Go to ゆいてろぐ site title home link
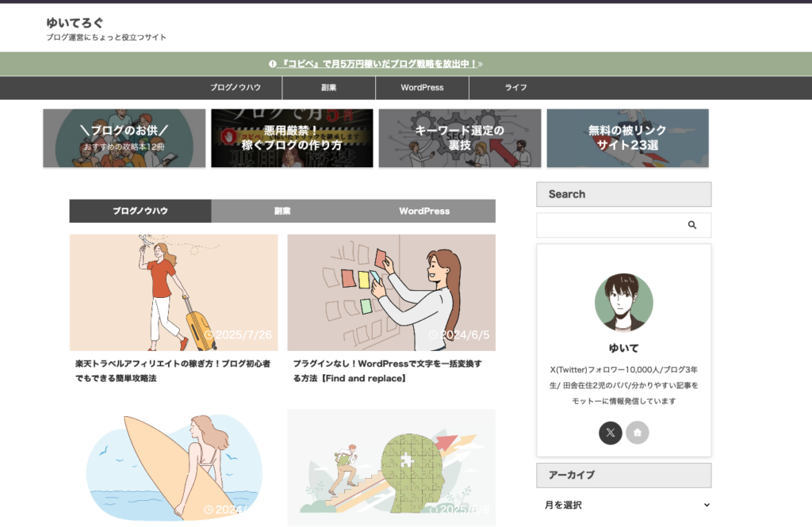The height and width of the screenshot is (527, 812). (75, 23)
